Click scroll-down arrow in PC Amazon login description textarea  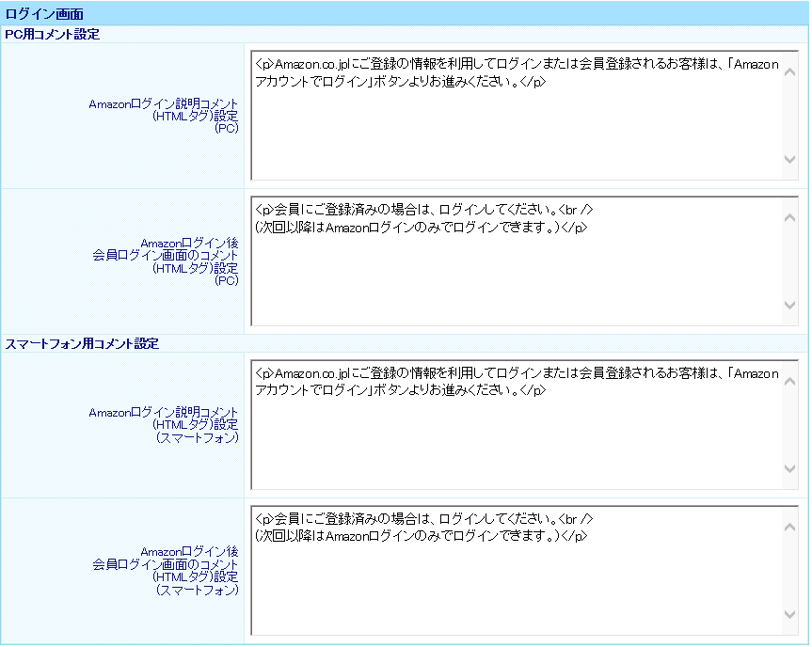(789, 159)
